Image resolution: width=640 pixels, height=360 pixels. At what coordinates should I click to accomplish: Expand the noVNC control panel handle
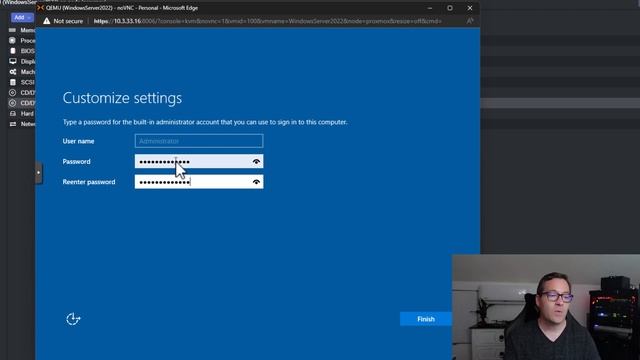[x=38, y=173]
